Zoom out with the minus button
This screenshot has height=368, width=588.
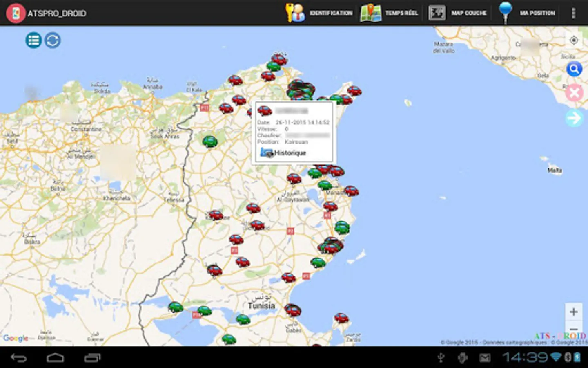[x=574, y=328]
